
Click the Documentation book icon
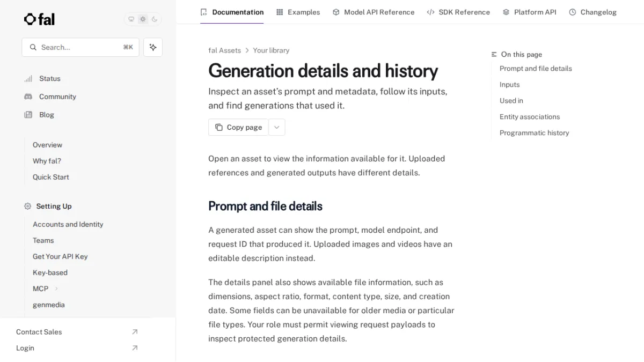pyautogui.click(x=204, y=12)
